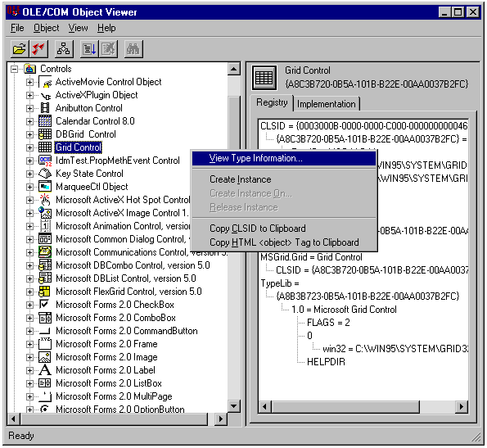This screenshot has width=487, height=448.
Task: Choose View Type Information from context menu
Action: click(x=284, y=158)
